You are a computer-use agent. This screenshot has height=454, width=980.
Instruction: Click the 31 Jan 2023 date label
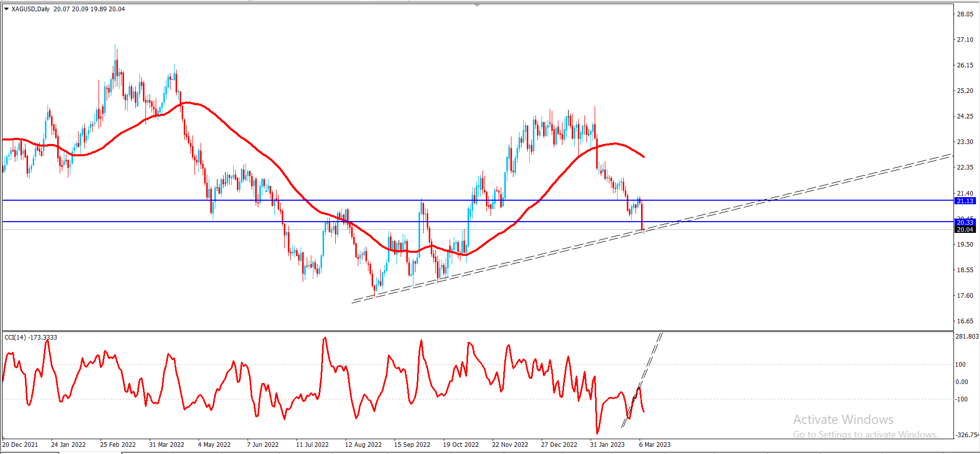607,444
